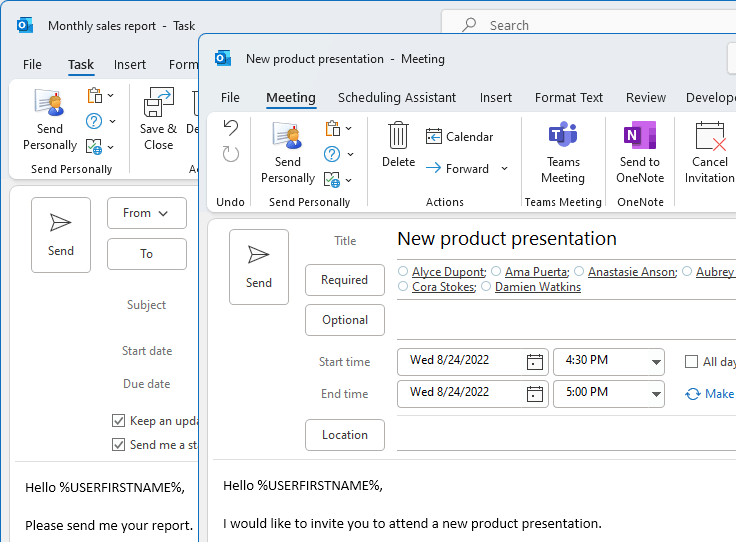Select the Task tab in the Task window
This screenshot has width=736, height=542.
coord(81,65)
